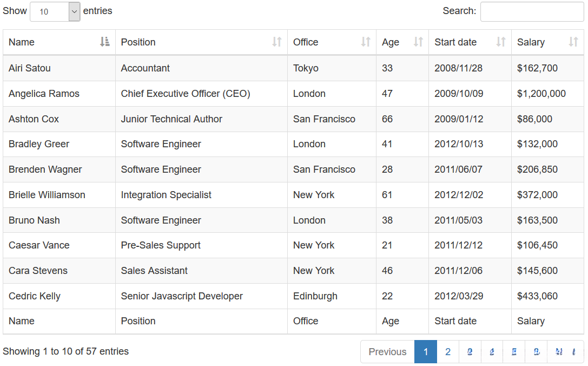Click the Salary label in table footer
This screenshot has height=366, width=588.
pyautogui.click(x=531, y=321)
